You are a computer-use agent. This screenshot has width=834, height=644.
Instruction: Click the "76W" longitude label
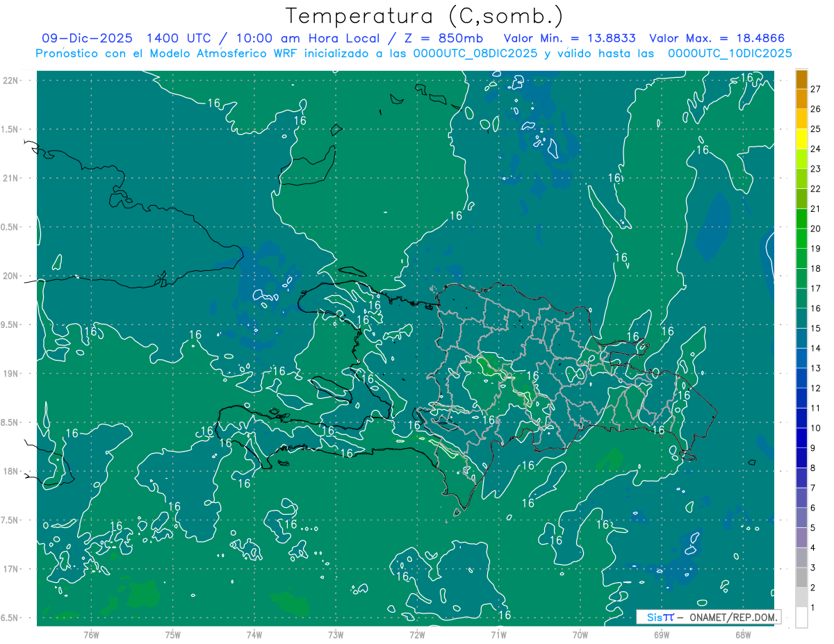[91, 635]
